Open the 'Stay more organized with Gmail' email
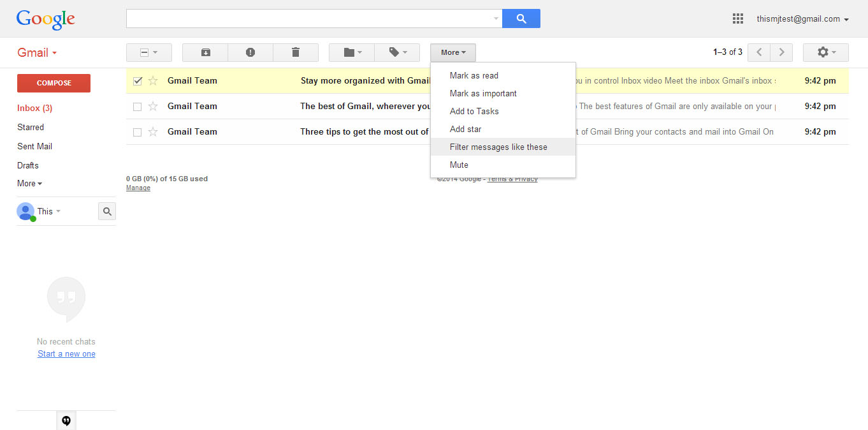This screenshot has height=430, width=868. 488,80
